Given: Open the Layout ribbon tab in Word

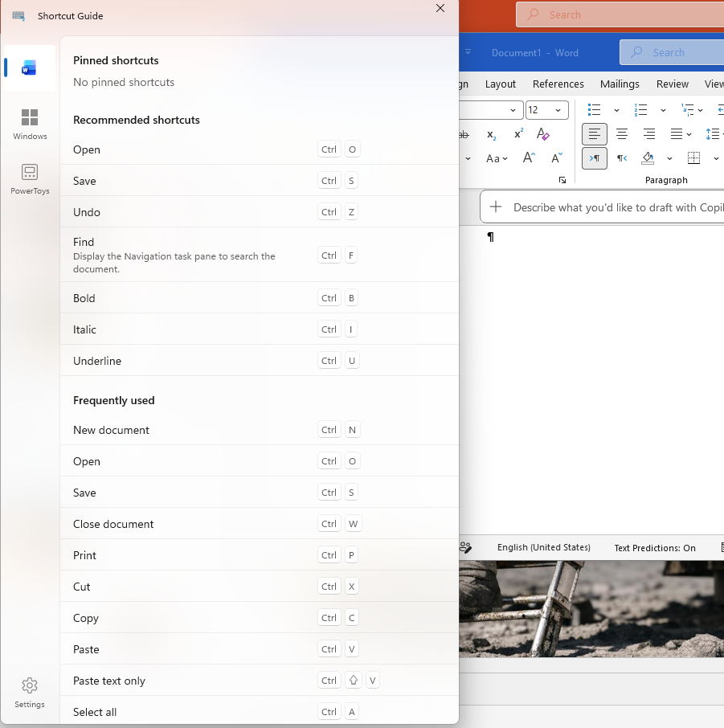Looking at the screenshot, I should 500,84.
